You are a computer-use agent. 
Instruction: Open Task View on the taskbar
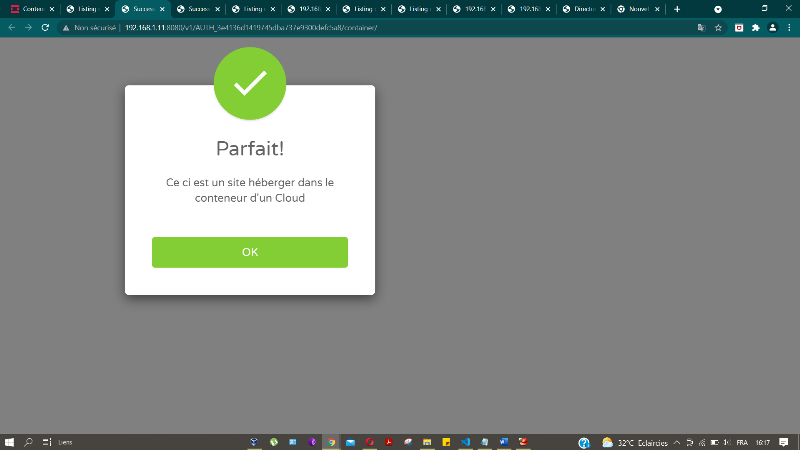click(47, 442)
